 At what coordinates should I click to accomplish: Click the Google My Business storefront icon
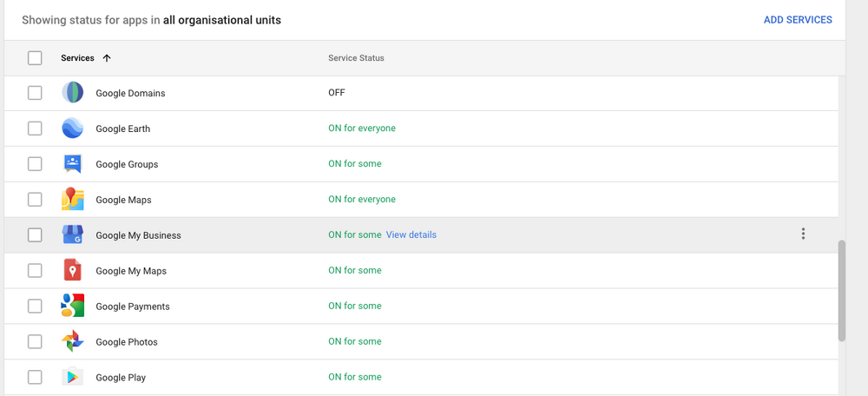pyautogui.click(x=73, y=234)
